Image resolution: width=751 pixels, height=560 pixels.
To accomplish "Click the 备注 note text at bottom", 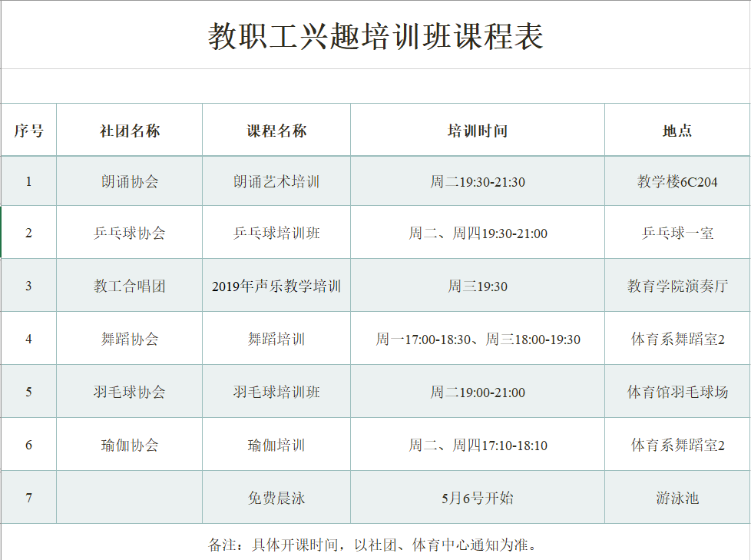I will [375, 537].
